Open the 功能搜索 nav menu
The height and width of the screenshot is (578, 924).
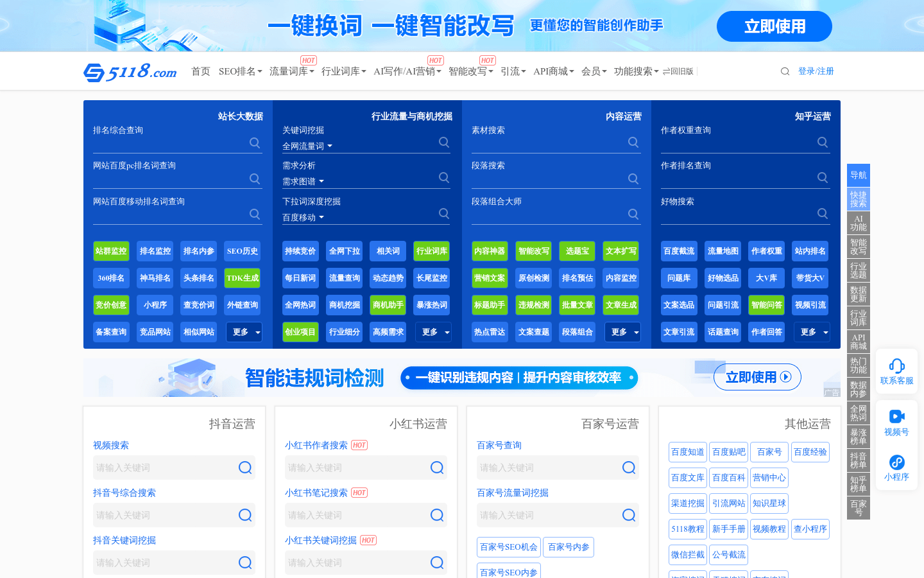pos(636,71)
